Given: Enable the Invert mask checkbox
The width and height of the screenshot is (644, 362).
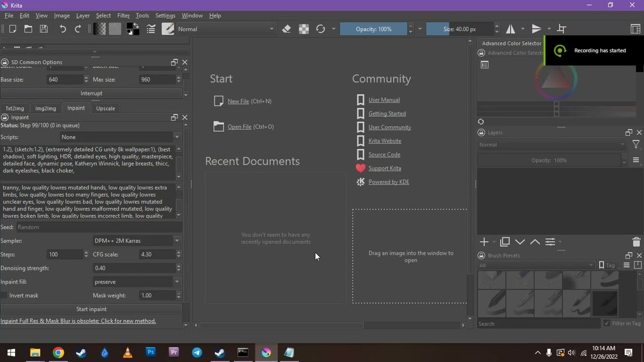Looking at the screenshot, I should click(5, 296).
